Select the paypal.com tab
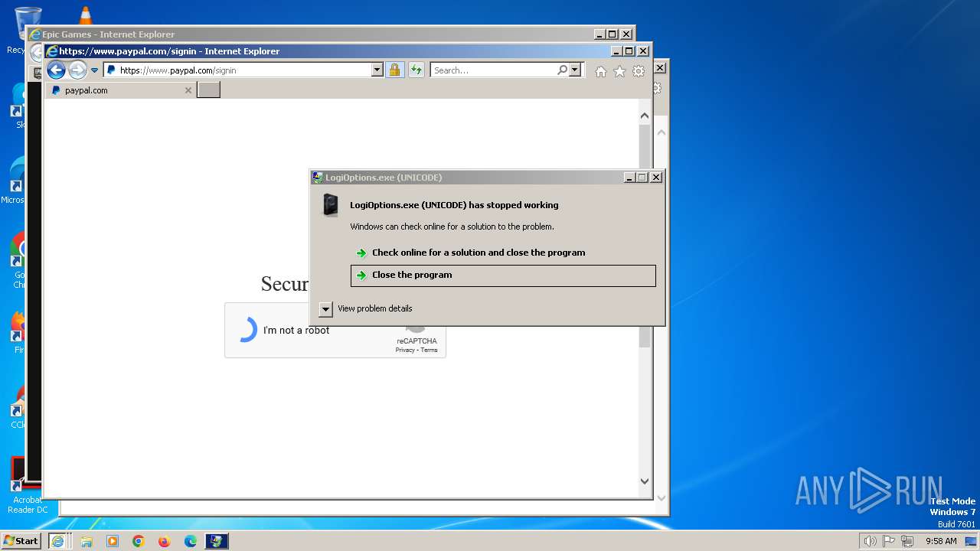This screenshot has width=980, height=551. [x=119, y=90]
